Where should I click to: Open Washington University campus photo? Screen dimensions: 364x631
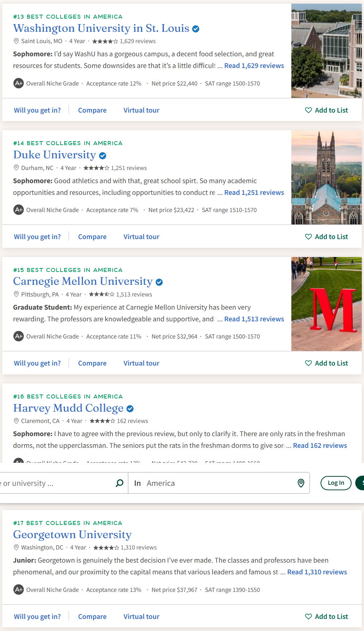click(x=326, y=51)
